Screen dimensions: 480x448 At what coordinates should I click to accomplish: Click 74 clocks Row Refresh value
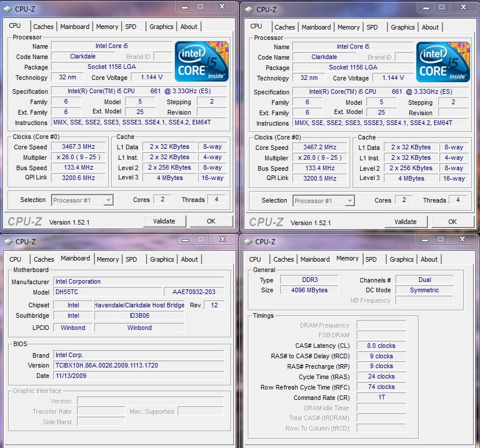(x=381, y=387)
